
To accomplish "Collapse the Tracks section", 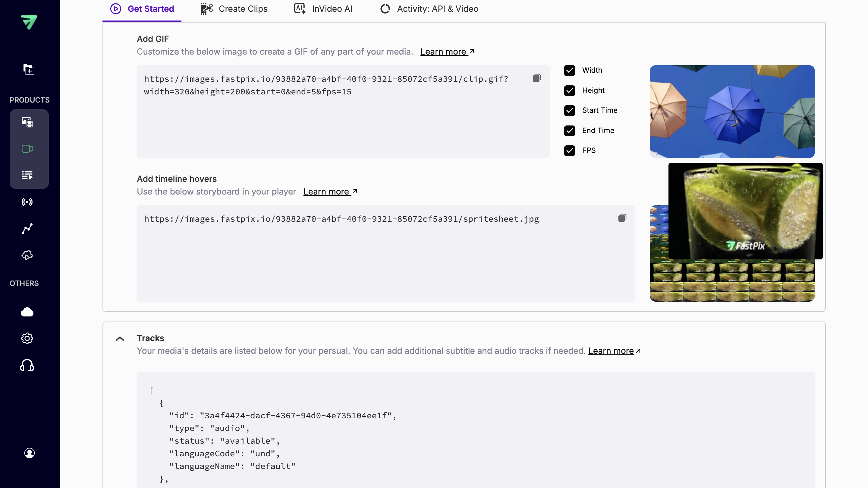I will point(120,338).
